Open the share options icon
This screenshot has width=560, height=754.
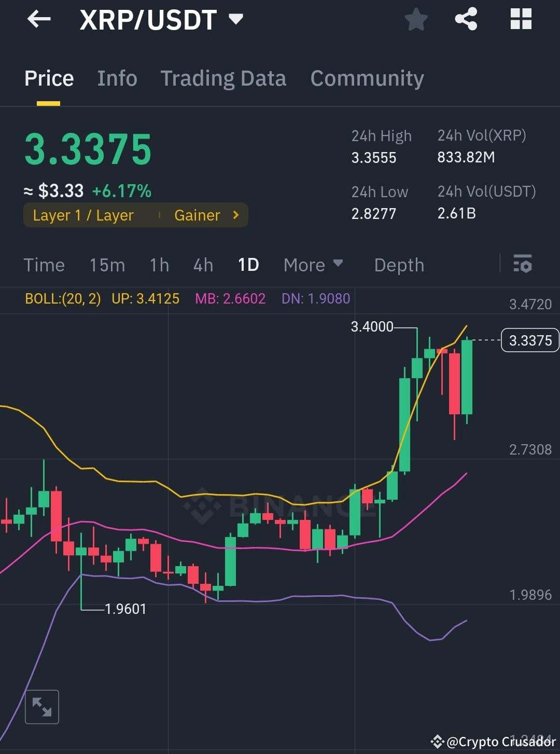pos(466,19)
